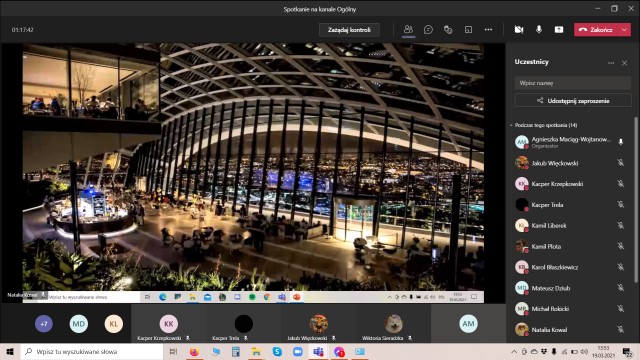Click the MD avatar in the bottom strip
The width and height of the screenshot is (640, 360).
[78, 324]
